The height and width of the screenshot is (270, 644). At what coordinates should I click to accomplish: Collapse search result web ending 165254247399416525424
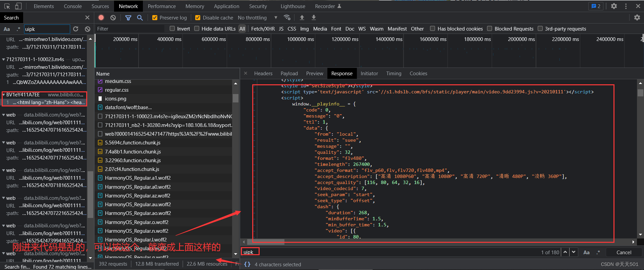tap(3, 226)
